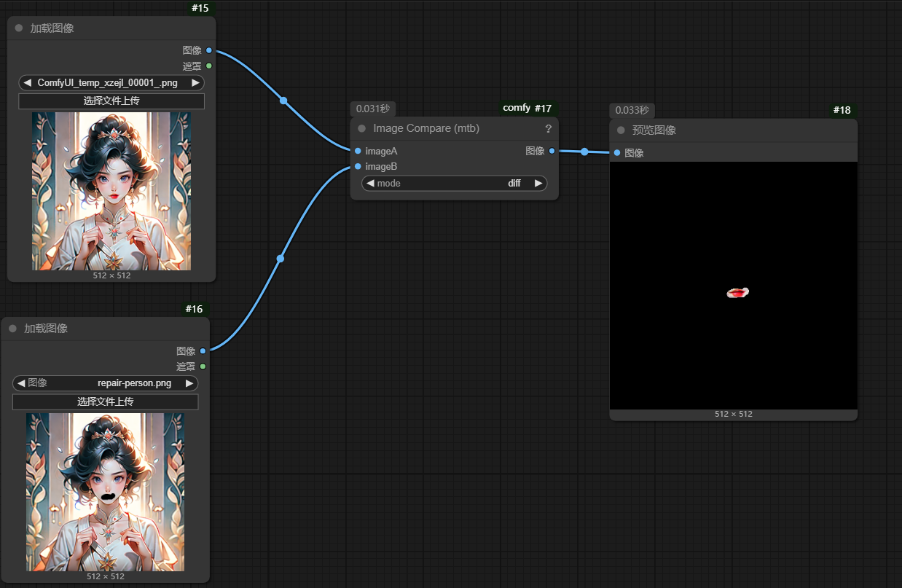Toggle collapse dot on load image node #15
Image resolution: width=902 pixels, height=588 pixels.
(19, 28)
